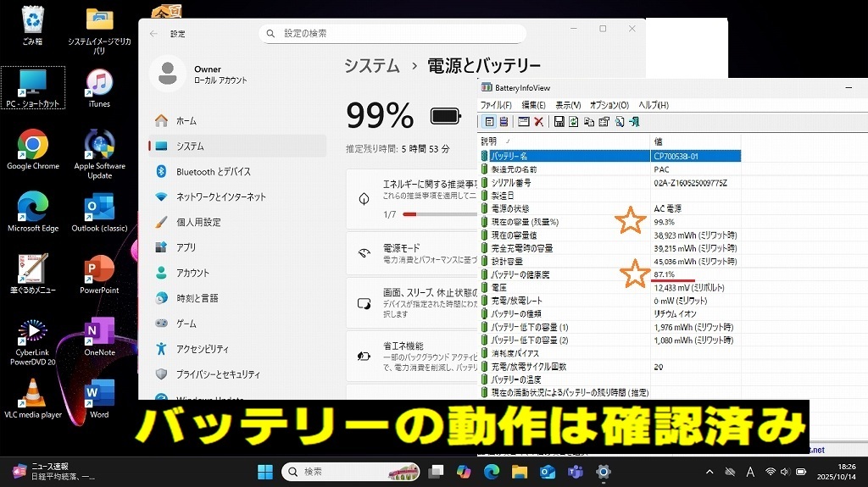Show hidden icons in the system tray
This screenshot has height=487, width=868.
709,472
